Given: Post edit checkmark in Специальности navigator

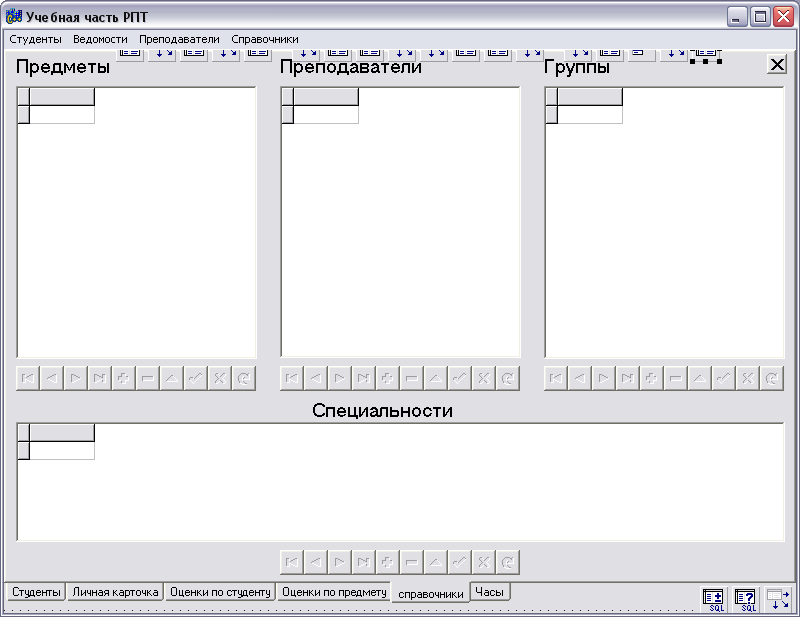Looking at the screenshot, I should [x=460, y=562].
